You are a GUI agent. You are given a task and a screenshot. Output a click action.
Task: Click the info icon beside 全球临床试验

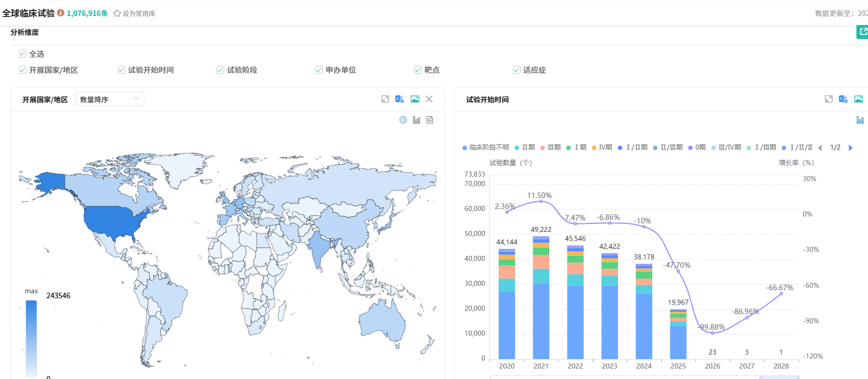pos(61,13)
